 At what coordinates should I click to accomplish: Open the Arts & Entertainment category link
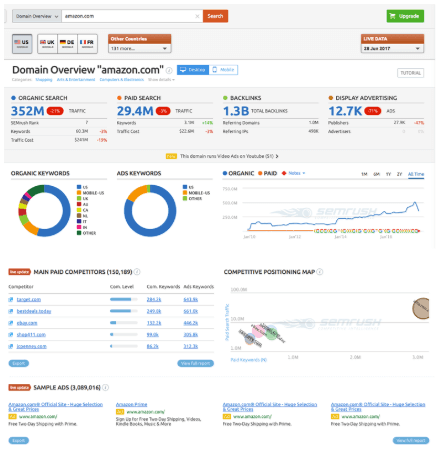[76, 80]
